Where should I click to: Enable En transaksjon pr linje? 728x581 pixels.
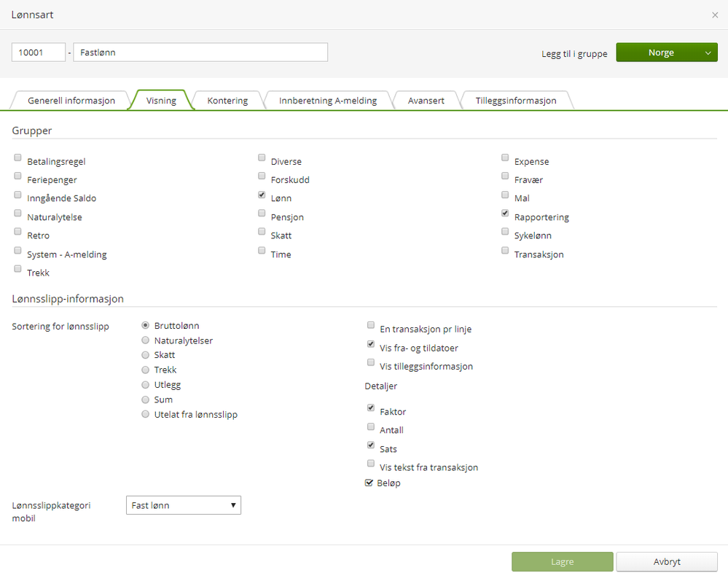(371, 325)
